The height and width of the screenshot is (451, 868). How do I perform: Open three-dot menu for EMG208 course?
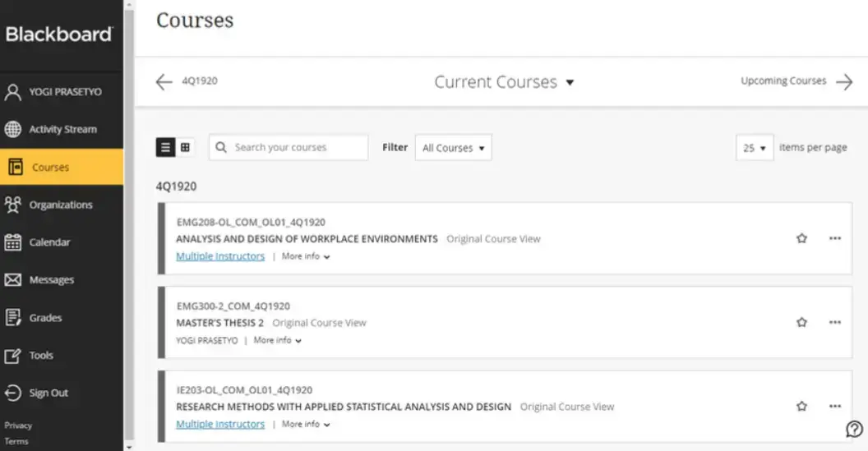click(x=835, y=238)
